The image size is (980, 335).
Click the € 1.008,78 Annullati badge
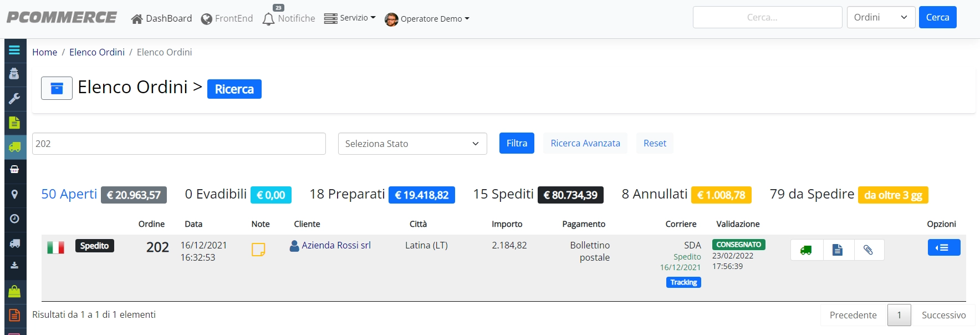721,195
